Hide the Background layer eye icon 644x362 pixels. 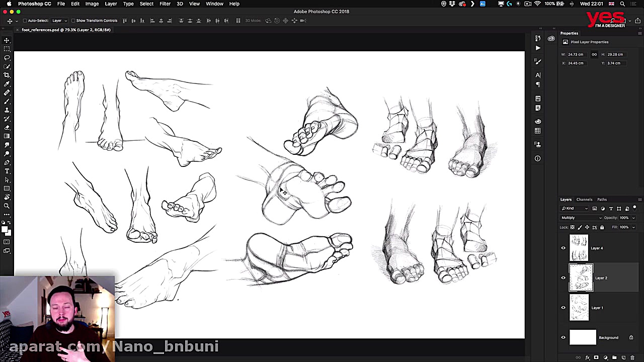563,337
